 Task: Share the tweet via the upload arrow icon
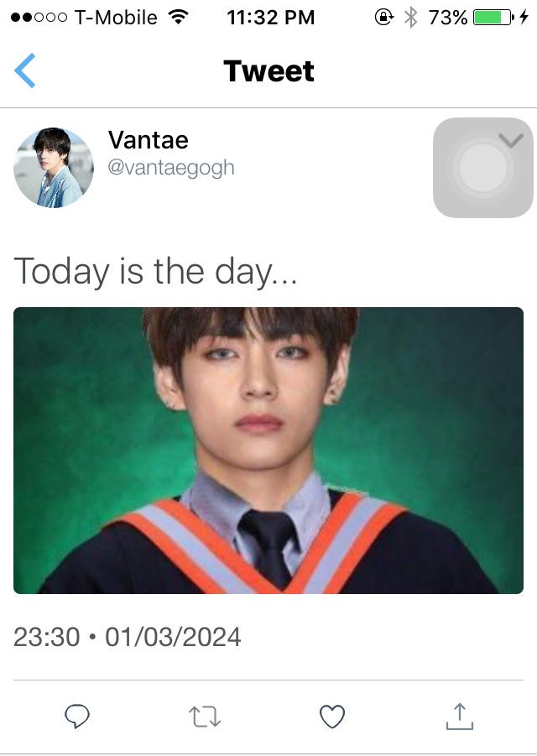[x=460, y=716]
